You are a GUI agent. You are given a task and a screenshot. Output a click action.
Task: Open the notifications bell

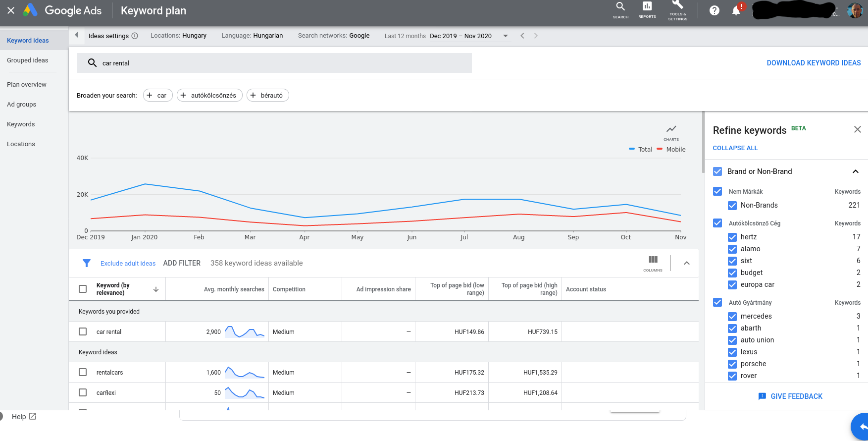(736, 10)
